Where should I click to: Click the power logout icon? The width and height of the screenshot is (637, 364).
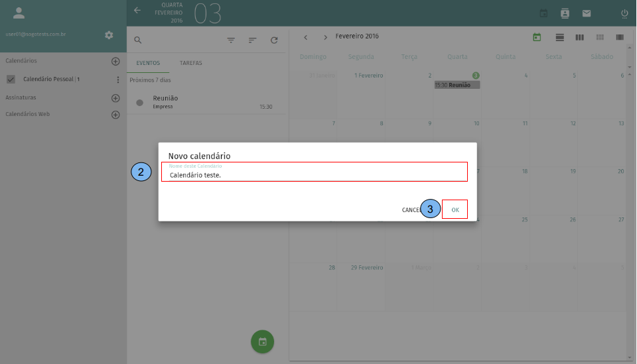pos(624,13)
